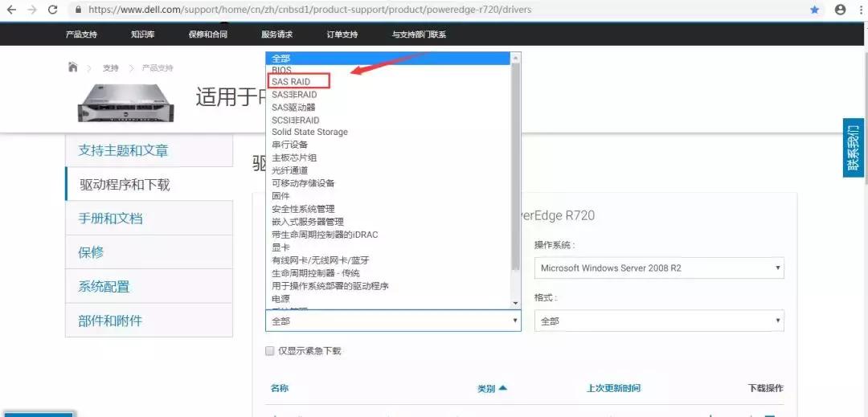
Task: Open the 格式 dropdown
Action: pyautogui.click(x=659, y=321)
